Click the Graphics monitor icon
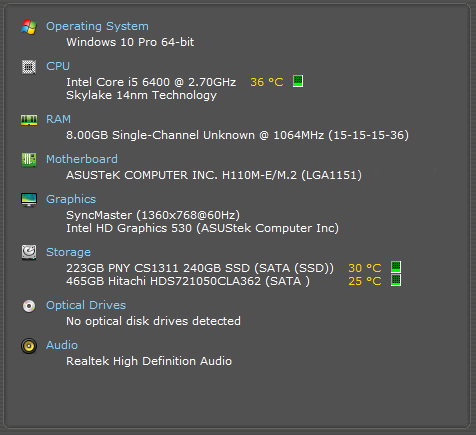Viewport: 476px width, 435px height. [x=29, y=200]
